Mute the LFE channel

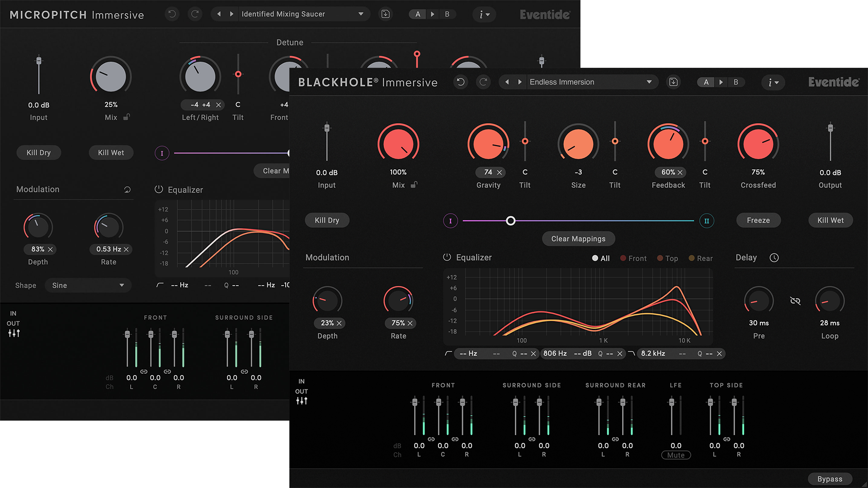click(x=675, y=455)
